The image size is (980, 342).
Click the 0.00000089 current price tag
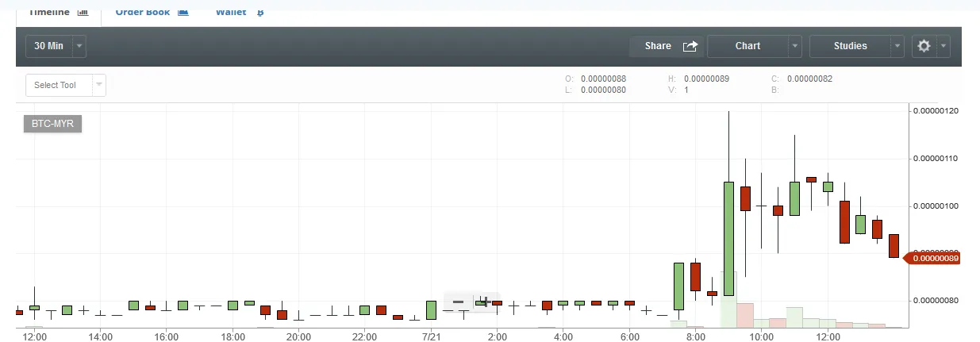click(x=932, y=258)
